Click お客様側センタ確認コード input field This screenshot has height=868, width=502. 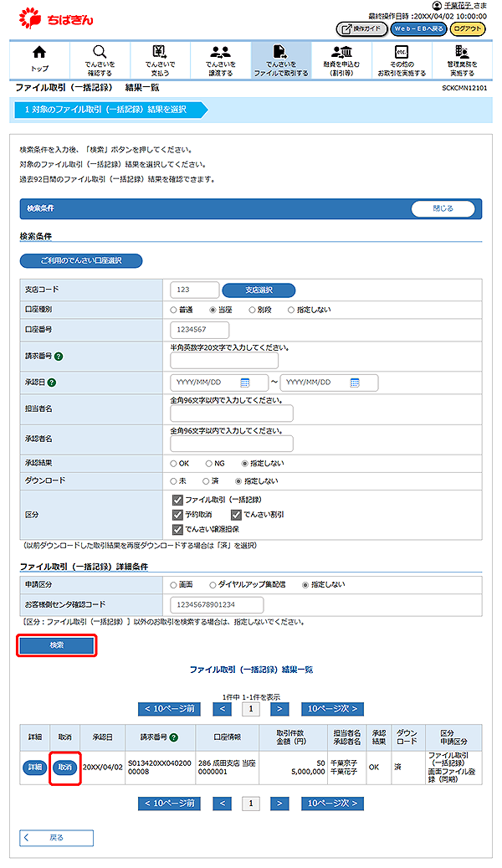point(217,605)
